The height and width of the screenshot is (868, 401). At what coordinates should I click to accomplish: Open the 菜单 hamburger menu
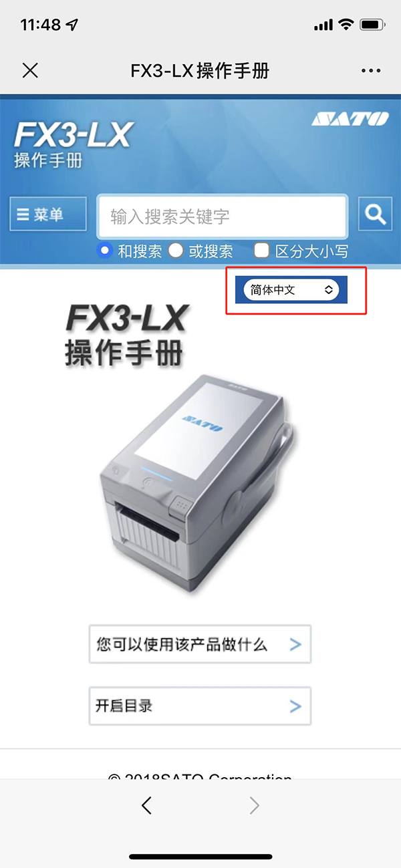click(x=48, y=214)
